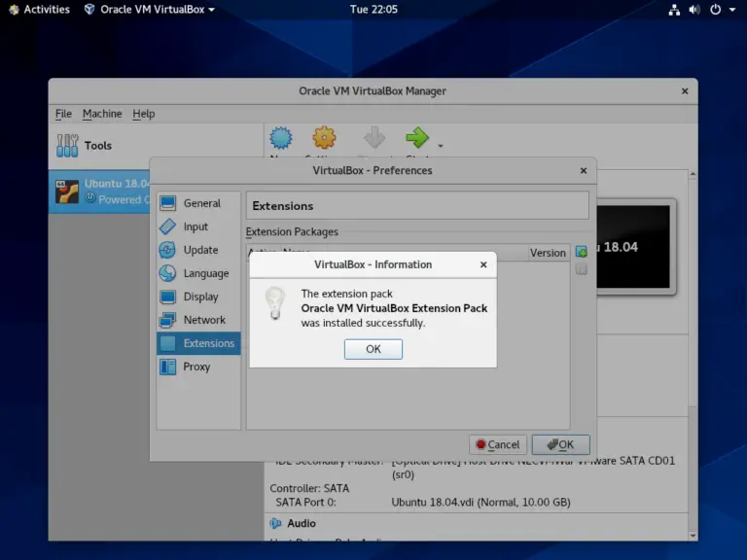Confirm Preferences with the OK button
Screen dimensions: 747x560
pyautogui.click(x=560, y=444)
